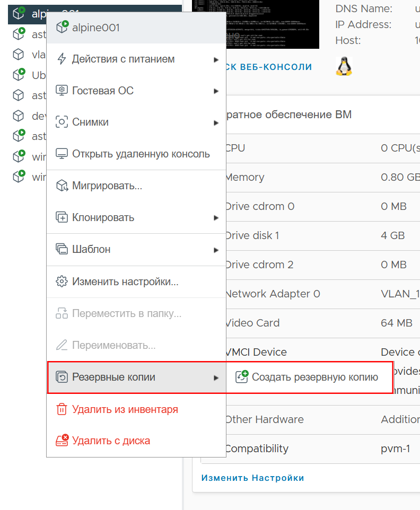Click the create backup plus icon
The image size is (420, 510).
click(x=242, y=376)
